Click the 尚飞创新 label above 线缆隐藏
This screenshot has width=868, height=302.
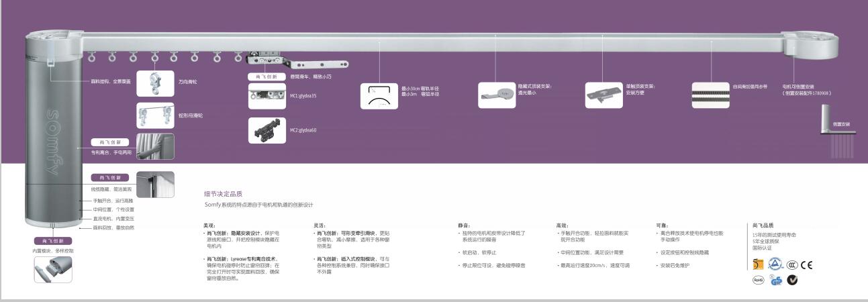click(110, 178)
